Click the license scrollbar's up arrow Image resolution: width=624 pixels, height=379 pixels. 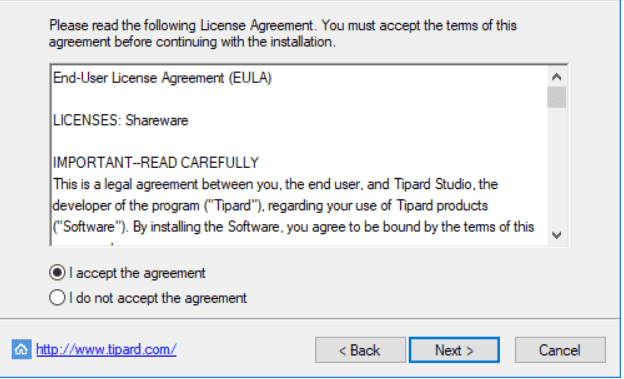pyautogui.click(x=556, y=77)
